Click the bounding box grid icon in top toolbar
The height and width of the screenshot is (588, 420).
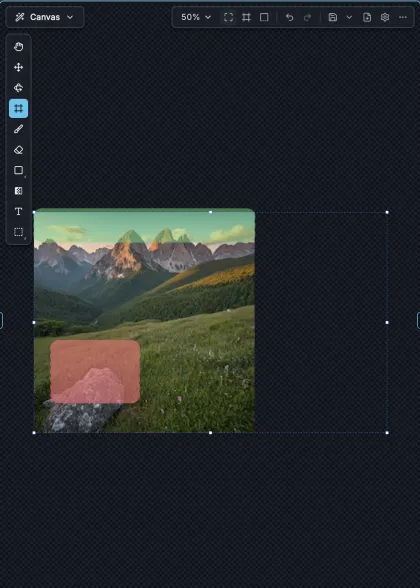(246, 17)
